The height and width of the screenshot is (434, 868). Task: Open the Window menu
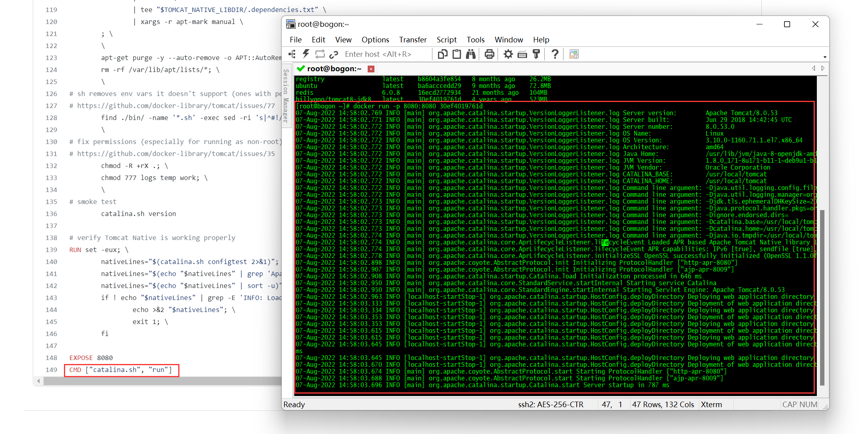(509, 40)
